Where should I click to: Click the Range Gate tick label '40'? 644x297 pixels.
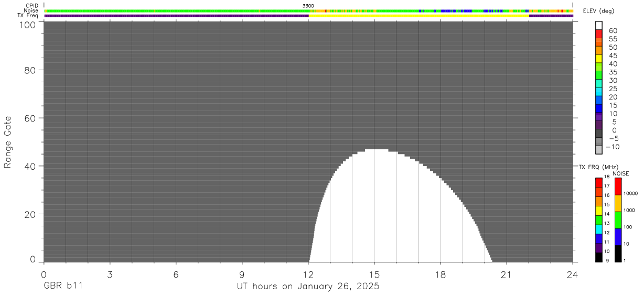point(30,166)
